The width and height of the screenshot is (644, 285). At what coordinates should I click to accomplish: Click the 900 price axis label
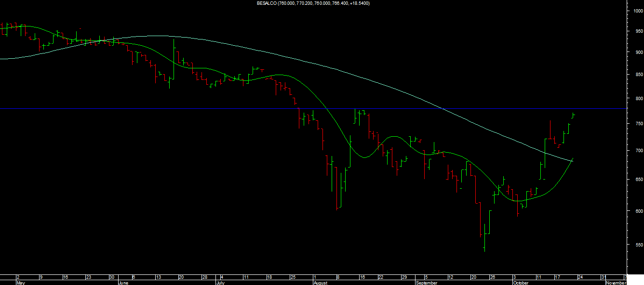(x=638, y=52)
